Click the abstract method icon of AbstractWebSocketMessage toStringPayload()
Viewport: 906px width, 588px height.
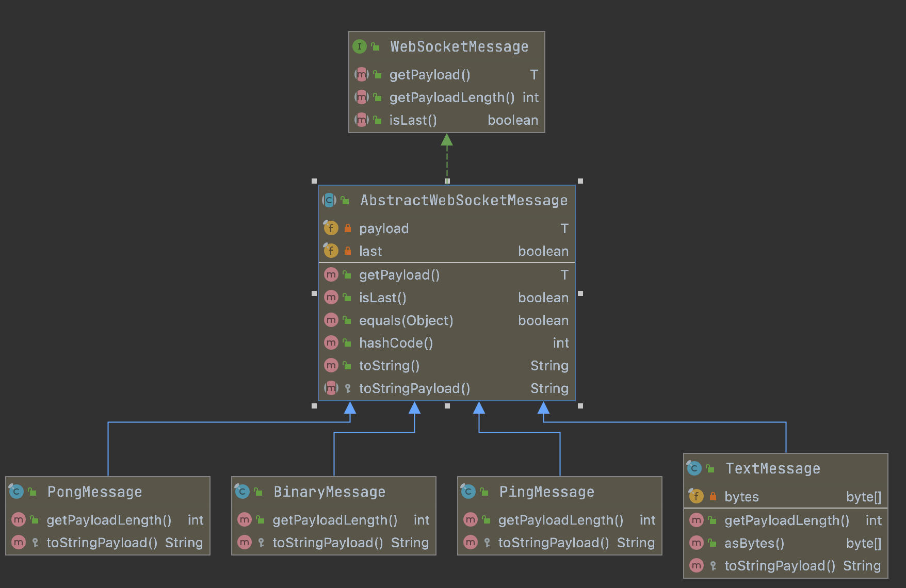[x=331, y=388]
